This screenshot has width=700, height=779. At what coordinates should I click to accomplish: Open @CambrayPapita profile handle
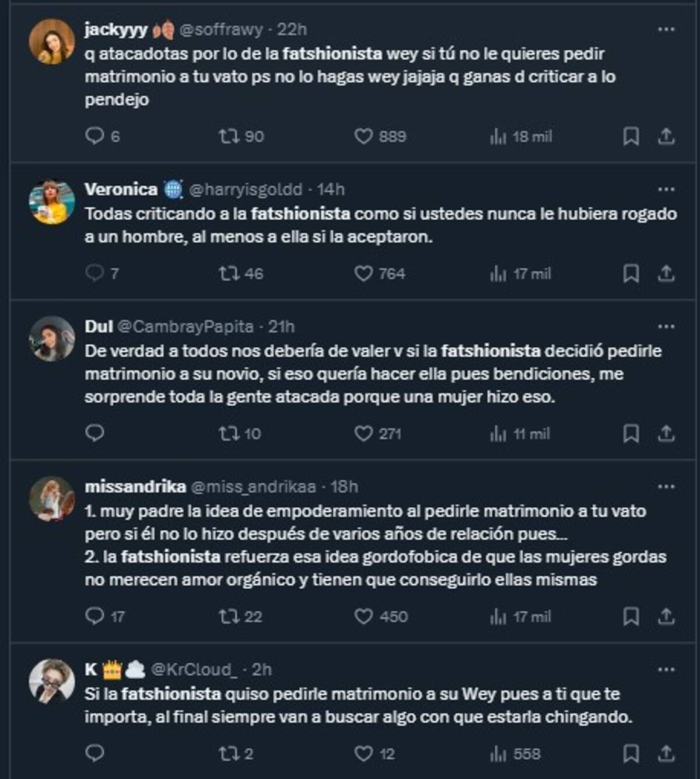pyautogui.click(x=185, y=327)
